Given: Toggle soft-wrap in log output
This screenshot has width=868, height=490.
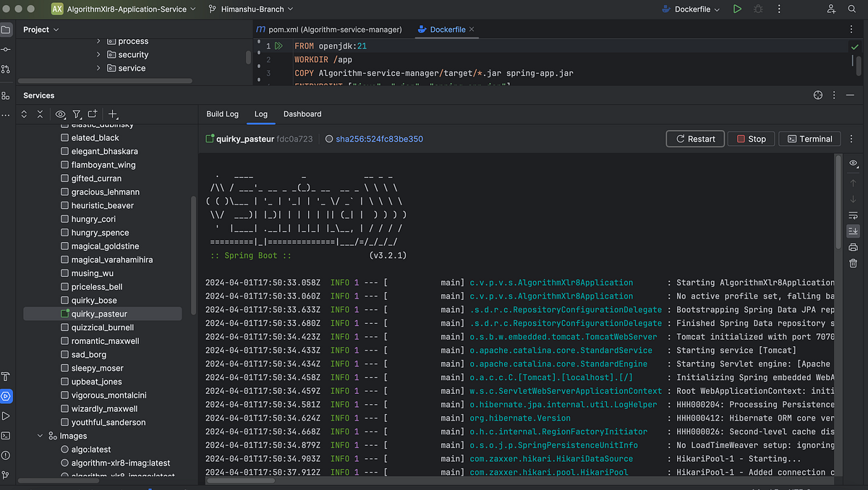Looking at the screenshot, I should pyautogui.click(x=854, y=215).
